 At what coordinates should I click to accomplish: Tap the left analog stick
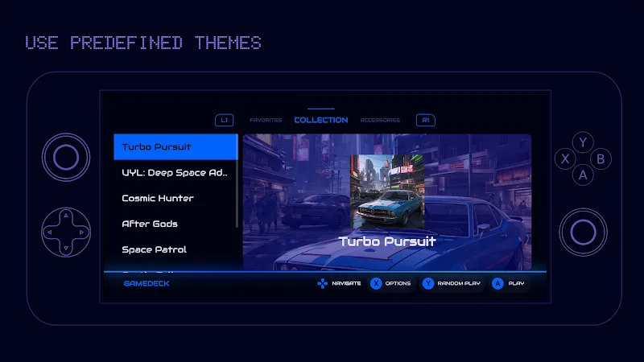tap(65, 157)
